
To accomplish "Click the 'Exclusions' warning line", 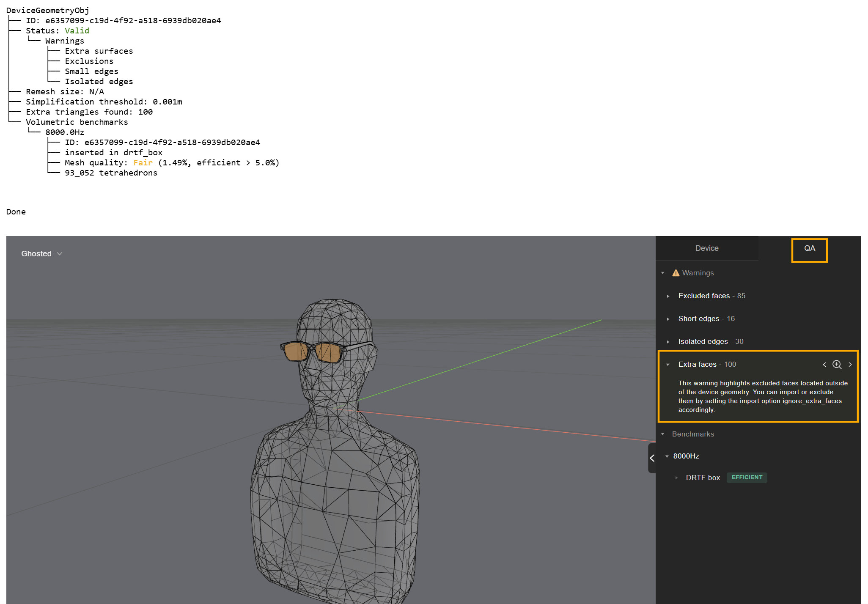I will point(89,61).
